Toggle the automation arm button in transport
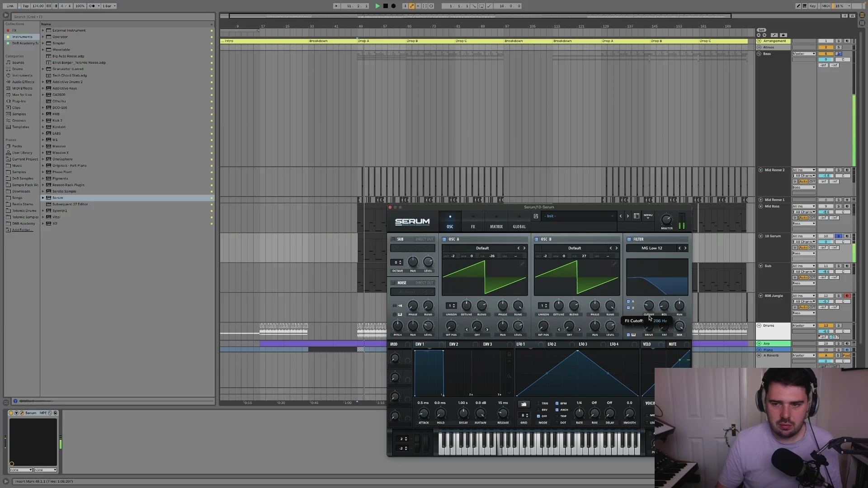Viewport: 868px width, 488px height. pyautogui.click(x=412, y=6)
